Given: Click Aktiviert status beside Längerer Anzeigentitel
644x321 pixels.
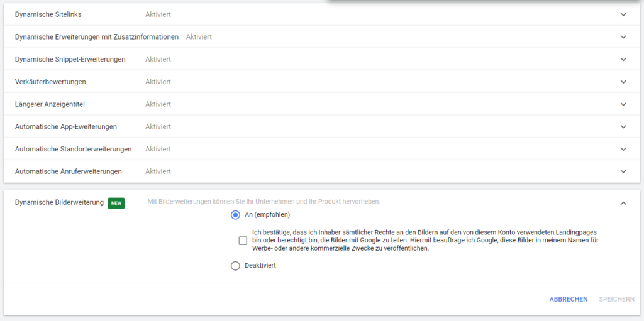Looking at the screenshot, I should point(158,104).
